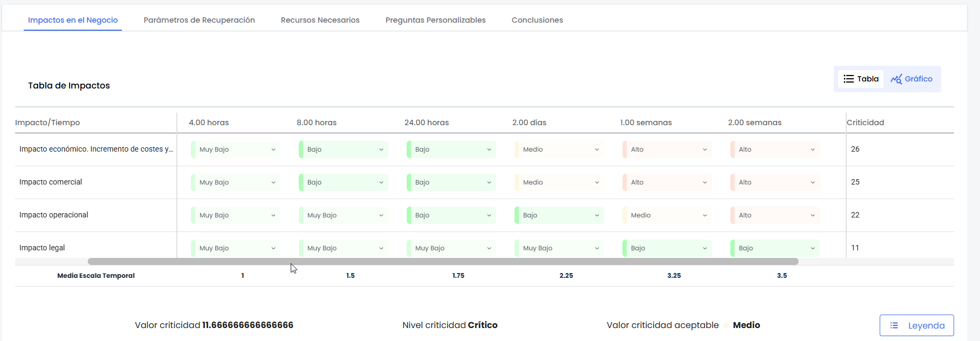The height and width of the screenshot is (341, 980).
Task: Click the Impacto legal row label
Action: click(42, 248)
